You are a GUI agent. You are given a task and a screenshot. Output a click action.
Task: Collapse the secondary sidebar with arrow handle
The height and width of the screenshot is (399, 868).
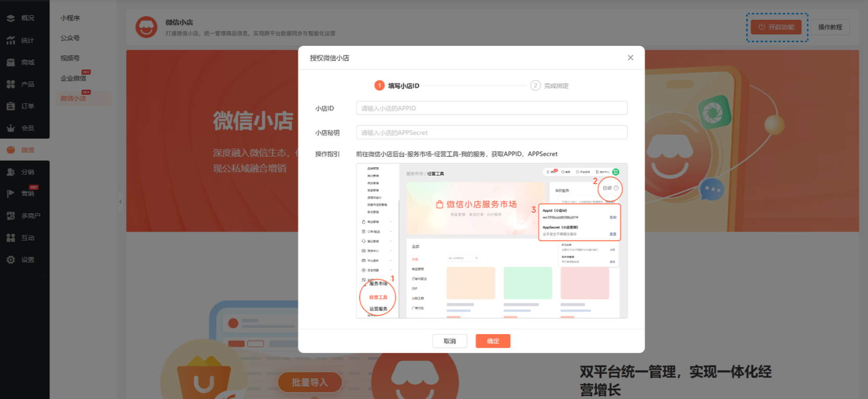[x=120, y=201]
